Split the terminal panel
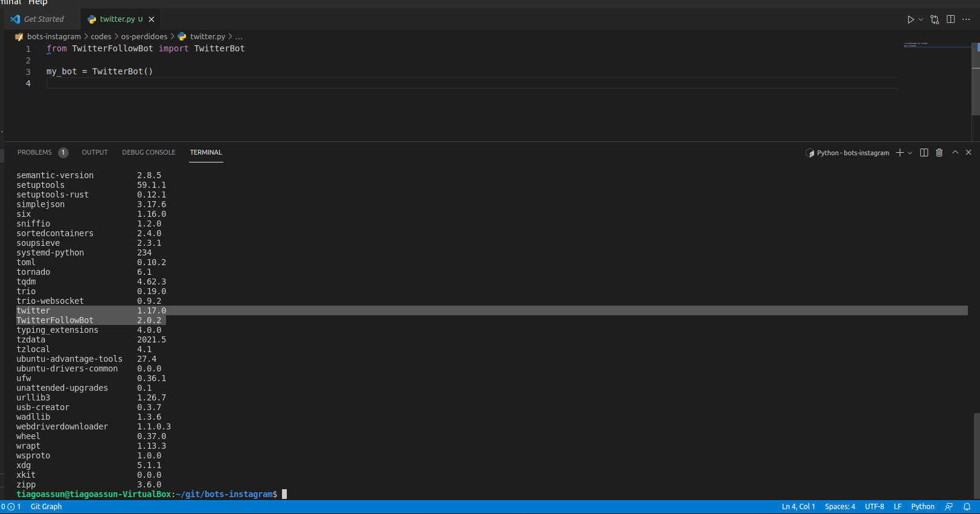 [924, 153]
